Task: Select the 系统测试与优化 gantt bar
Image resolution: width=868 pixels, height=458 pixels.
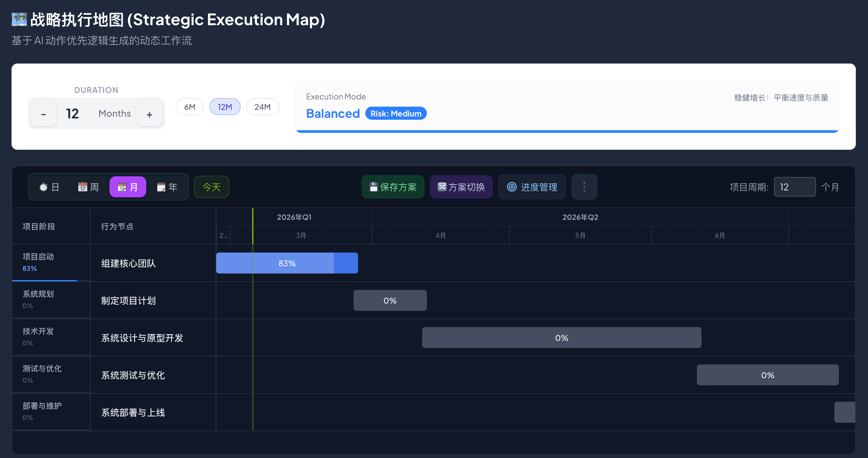Action: pos(767,375)
